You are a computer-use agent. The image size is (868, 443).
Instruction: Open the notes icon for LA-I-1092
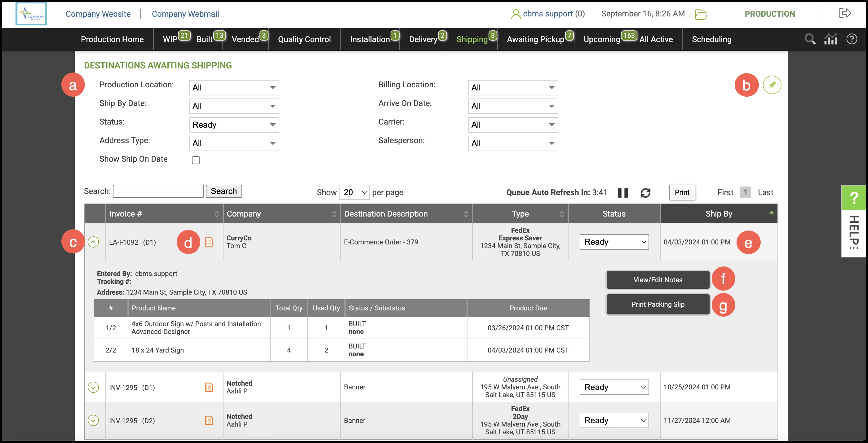209,242
